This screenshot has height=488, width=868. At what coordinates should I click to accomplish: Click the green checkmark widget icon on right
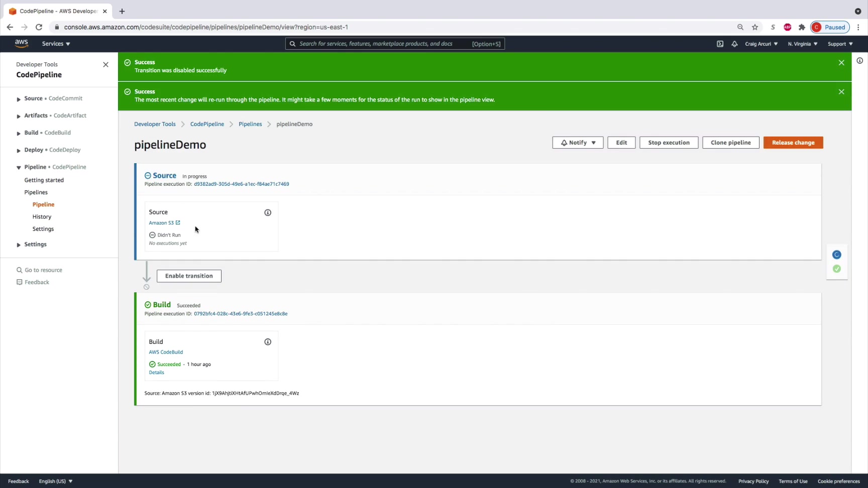pyautogui.click(x=837, y=269)
